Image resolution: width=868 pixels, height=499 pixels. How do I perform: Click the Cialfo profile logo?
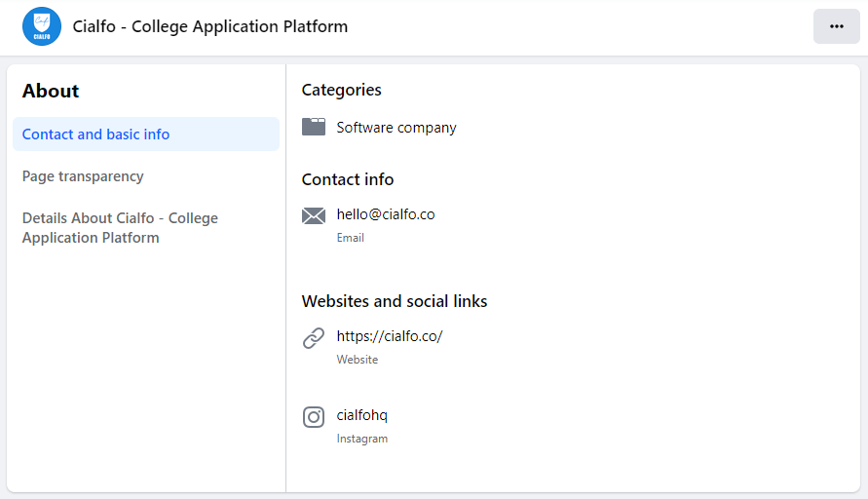(42, 26)
